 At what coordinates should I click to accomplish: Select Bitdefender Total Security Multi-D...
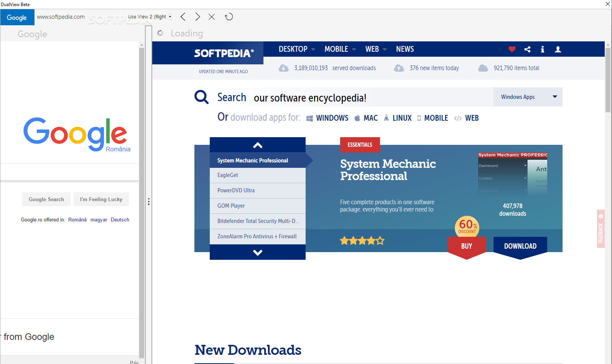point(258,221)
